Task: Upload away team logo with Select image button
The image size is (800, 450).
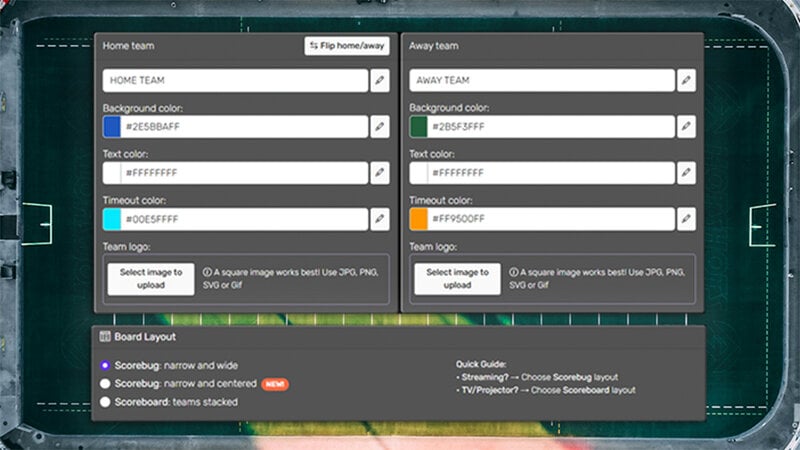Action: (457, 278)
